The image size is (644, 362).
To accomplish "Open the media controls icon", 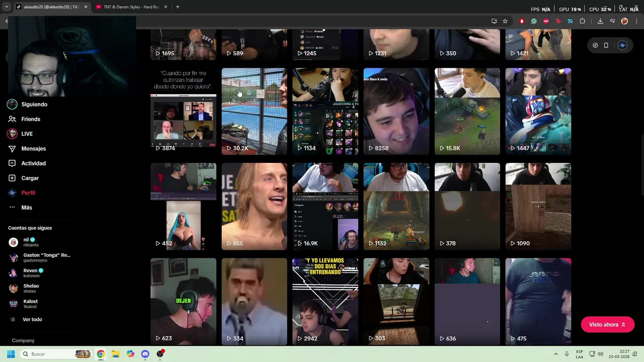I will pos(612,21).
